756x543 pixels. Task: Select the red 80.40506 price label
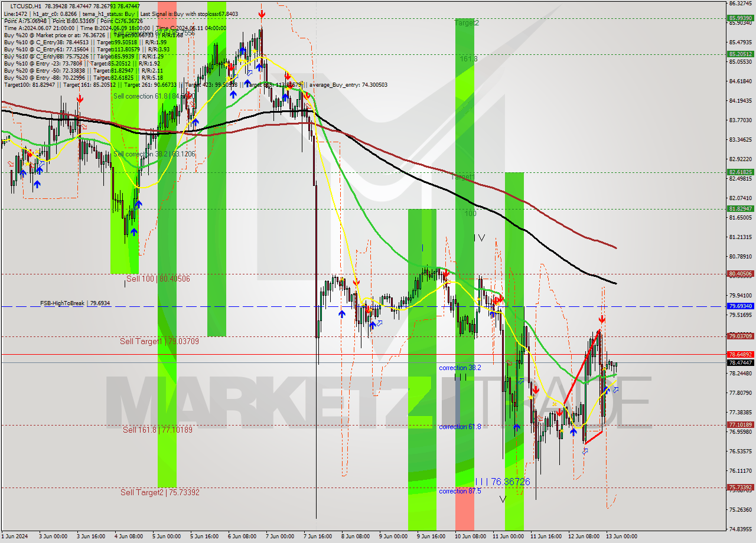click(741, 274)
